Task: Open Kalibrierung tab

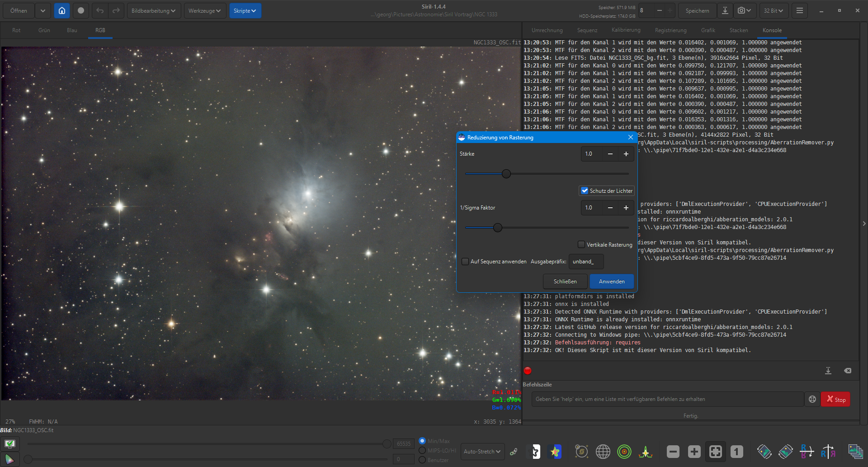Action: click(626, 30)
